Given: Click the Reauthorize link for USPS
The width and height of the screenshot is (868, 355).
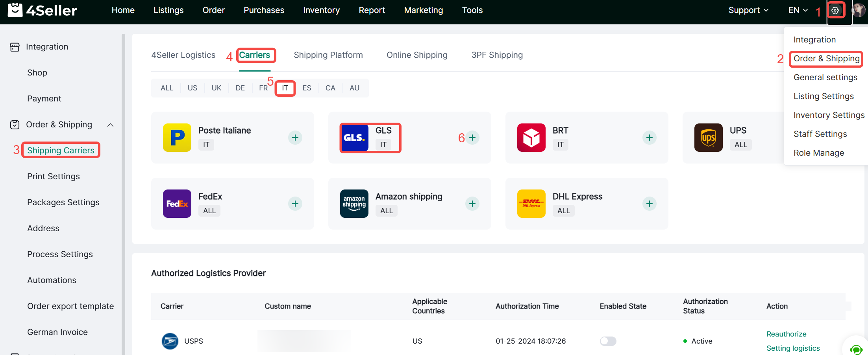Looking at the screenshot, I should (786, 334).
